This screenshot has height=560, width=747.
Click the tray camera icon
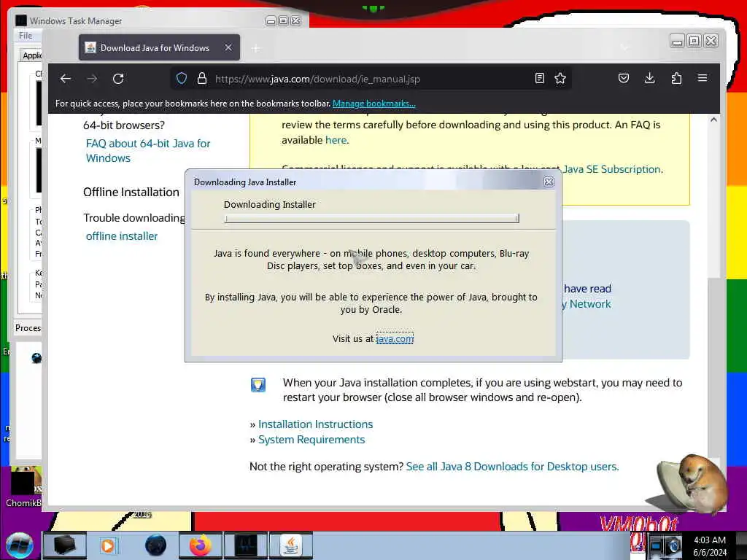(673, 545)
